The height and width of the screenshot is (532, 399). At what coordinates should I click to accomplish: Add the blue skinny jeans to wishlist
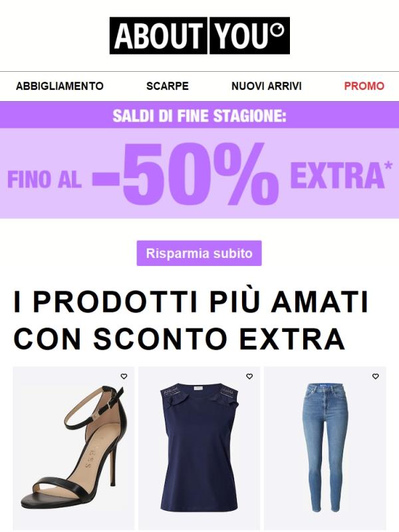375,376
